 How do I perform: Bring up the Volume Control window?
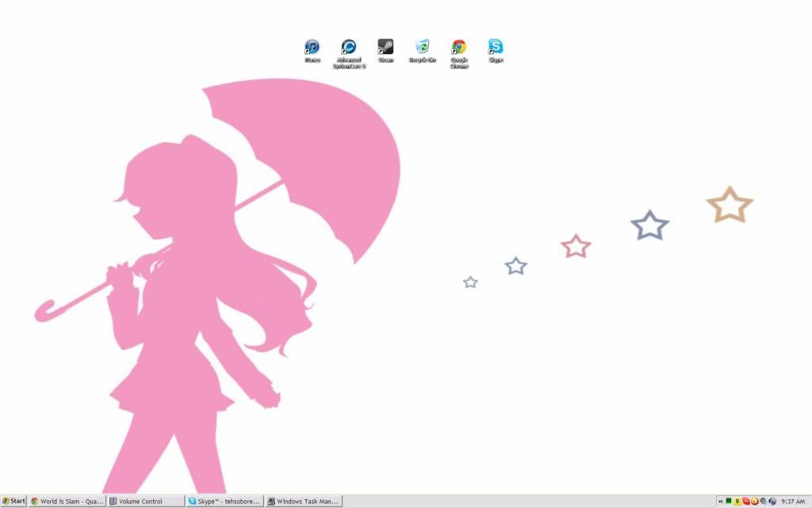[146, 502]
